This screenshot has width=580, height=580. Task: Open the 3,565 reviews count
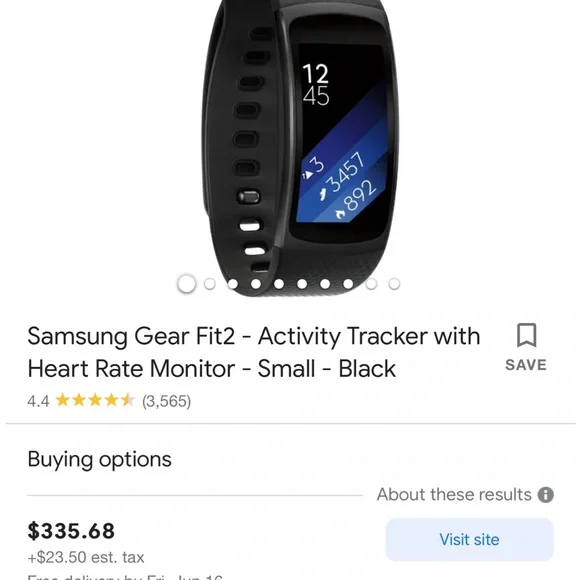pyautogui.click(x=166, y=401)
